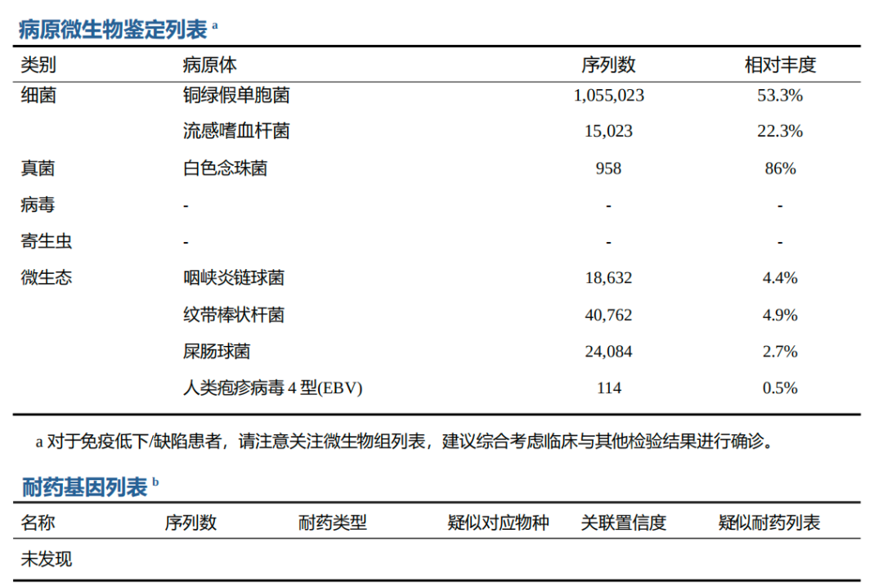Select the 病原体 column header

click(210, 65)
